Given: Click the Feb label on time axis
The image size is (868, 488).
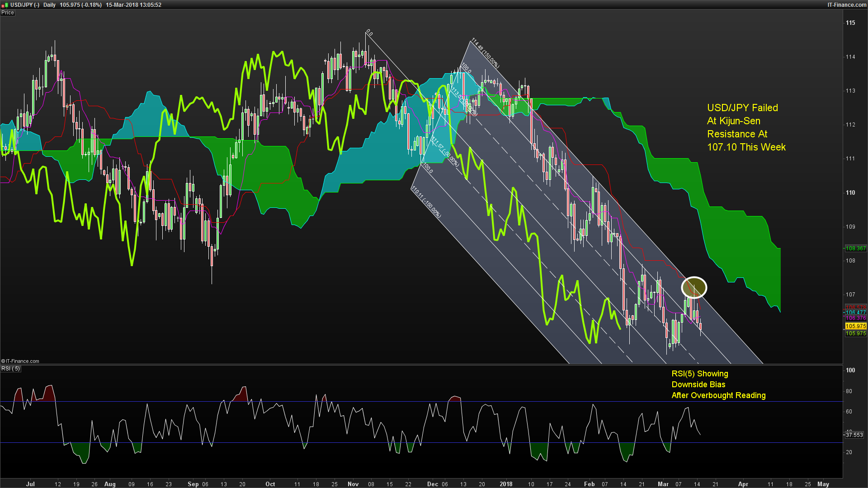Looking at the screenshot, I should point(590,484).
